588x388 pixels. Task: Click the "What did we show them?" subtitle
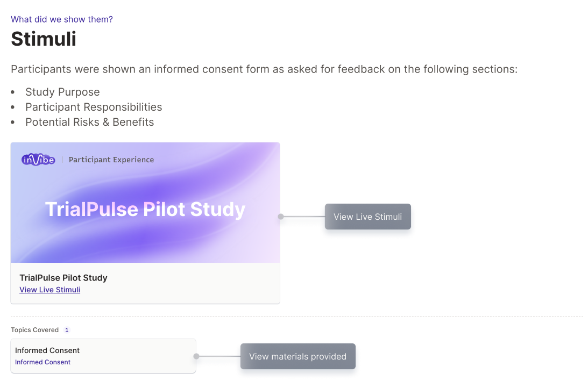click(x=62, y=19)
